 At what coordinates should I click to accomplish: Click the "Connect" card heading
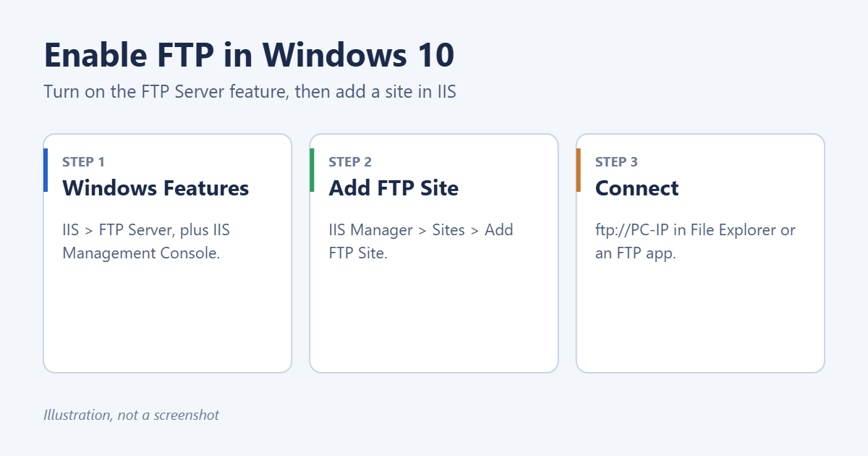click(637, 188)
